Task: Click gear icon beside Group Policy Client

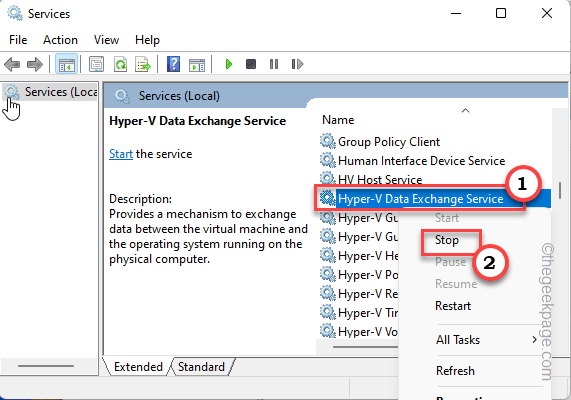Action: tap(327, 141)
